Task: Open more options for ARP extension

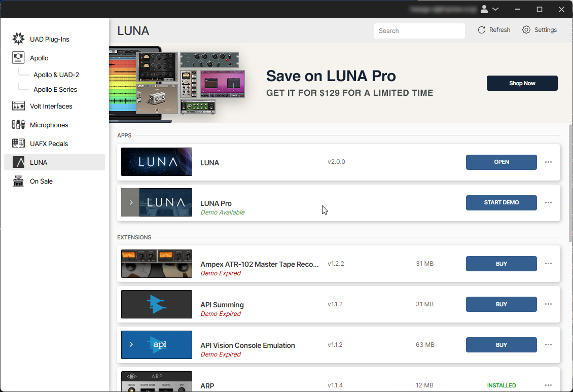Action: tap(548, 385)
